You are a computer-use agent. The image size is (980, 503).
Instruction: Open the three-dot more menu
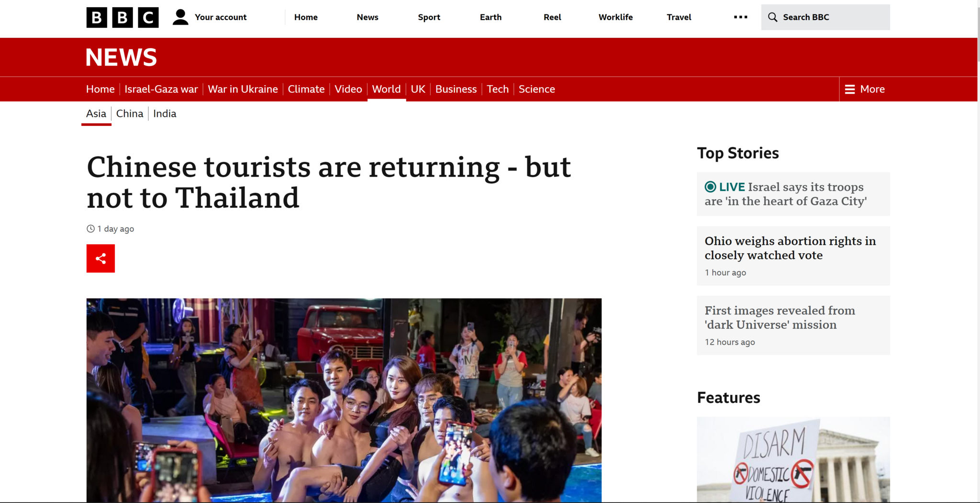pos(740,17)
